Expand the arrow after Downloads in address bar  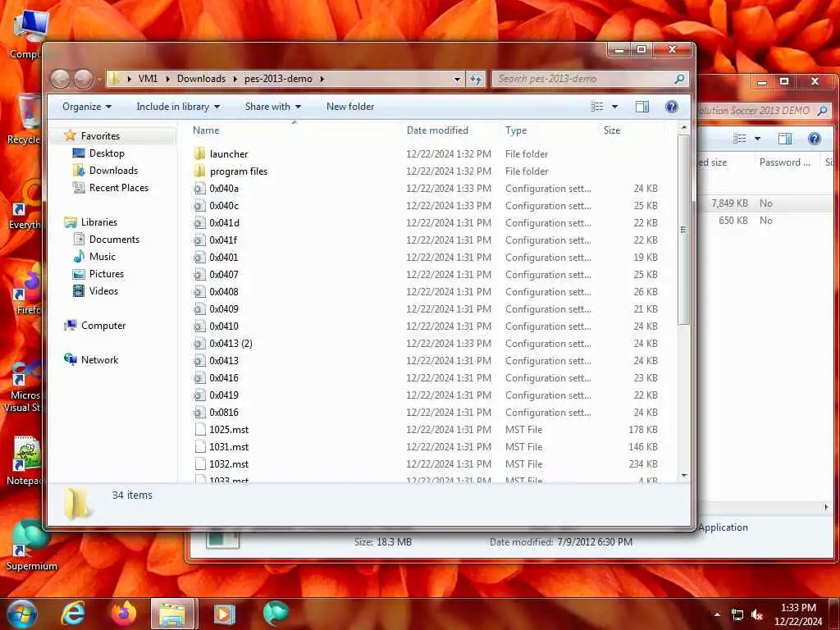click(x=235, y=79)
